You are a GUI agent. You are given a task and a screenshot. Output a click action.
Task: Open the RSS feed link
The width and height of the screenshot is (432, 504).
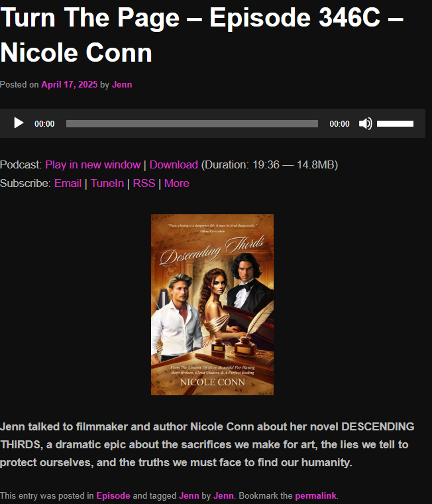point(144,183)
